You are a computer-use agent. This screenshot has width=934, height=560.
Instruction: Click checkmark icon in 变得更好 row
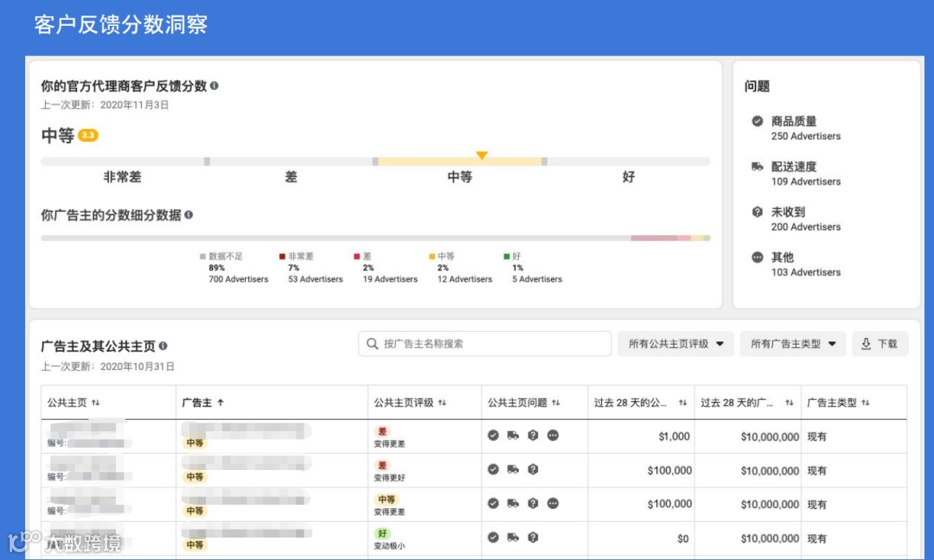[x=493, y=469]
